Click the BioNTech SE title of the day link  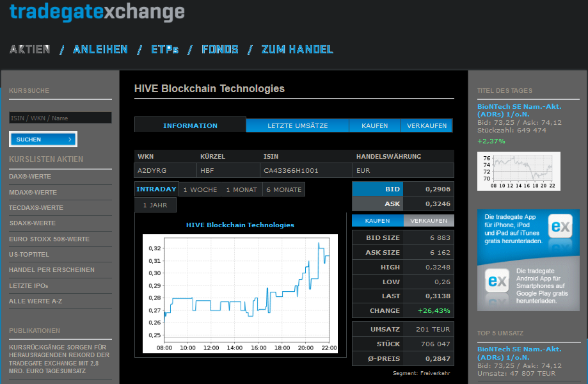tap(519, 111)
